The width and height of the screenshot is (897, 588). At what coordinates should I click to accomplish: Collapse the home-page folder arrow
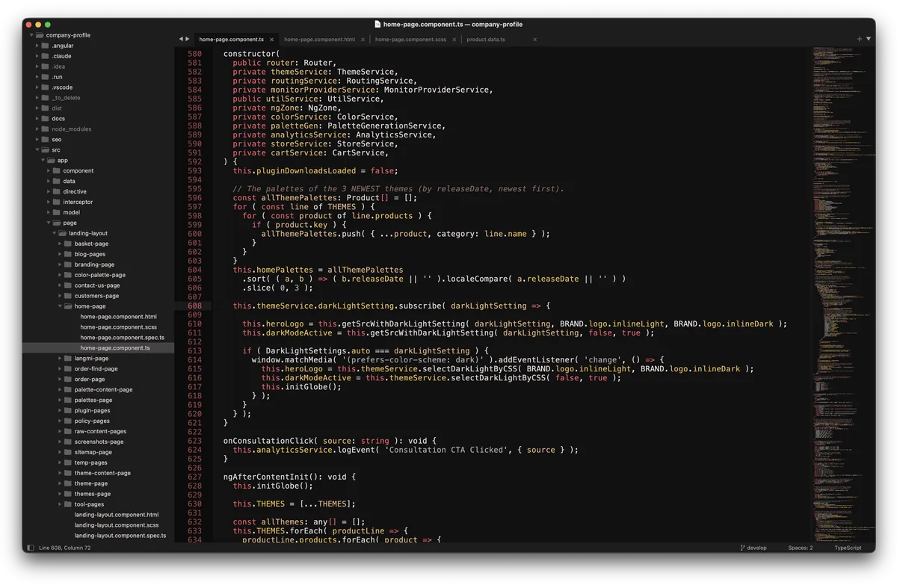click(60, 306)
